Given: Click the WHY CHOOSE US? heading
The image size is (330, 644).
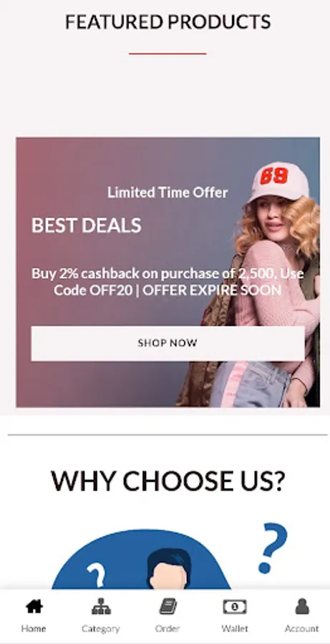Looking at the screenshot, I should [x=168, y=481].
